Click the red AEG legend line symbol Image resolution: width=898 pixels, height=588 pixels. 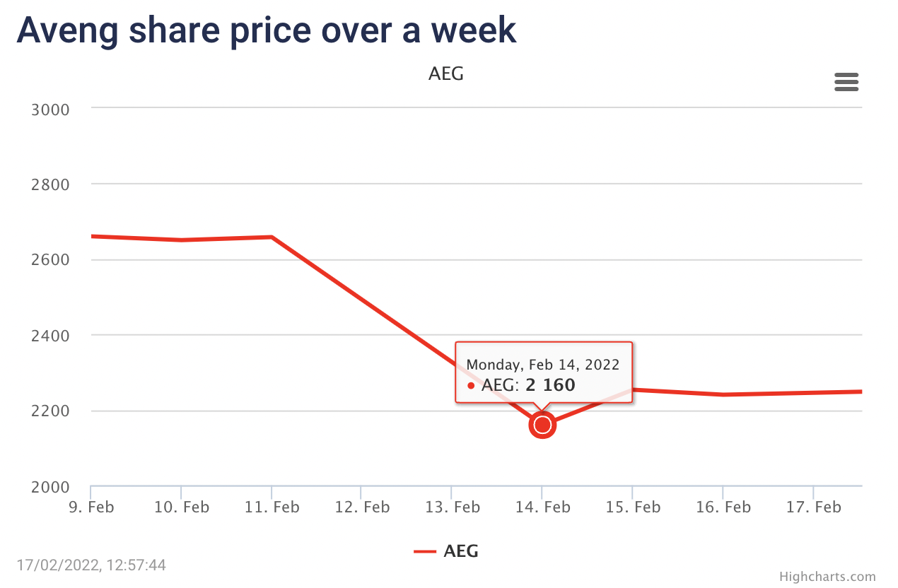pyautogui.click(x=425, y=551)
